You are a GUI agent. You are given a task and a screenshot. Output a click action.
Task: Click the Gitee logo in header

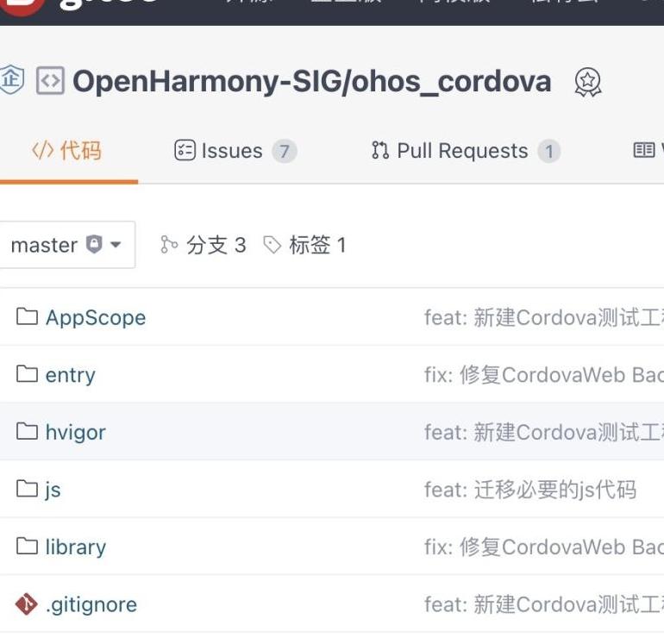tap(22, 7)
